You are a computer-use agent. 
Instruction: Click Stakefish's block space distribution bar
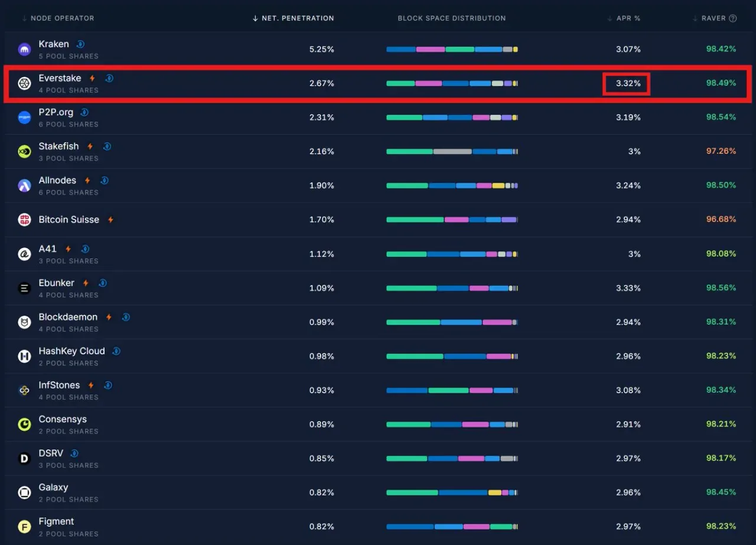[x=452, y=152]
